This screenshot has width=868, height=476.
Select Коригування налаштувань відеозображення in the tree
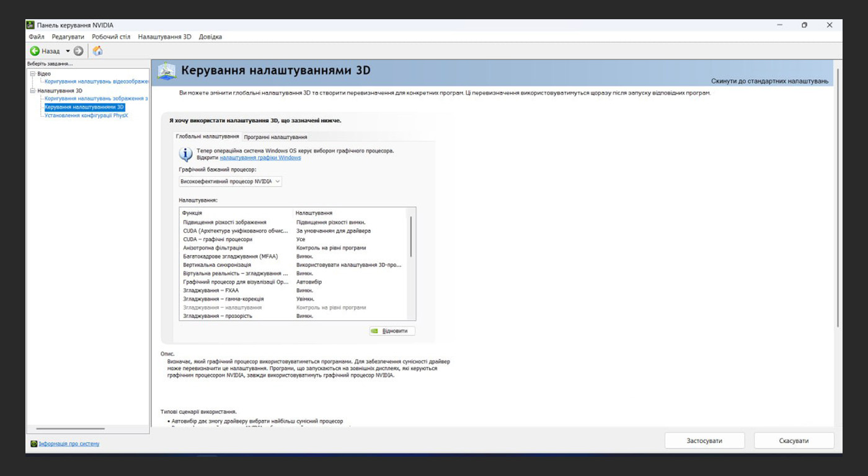coord(97,81)
